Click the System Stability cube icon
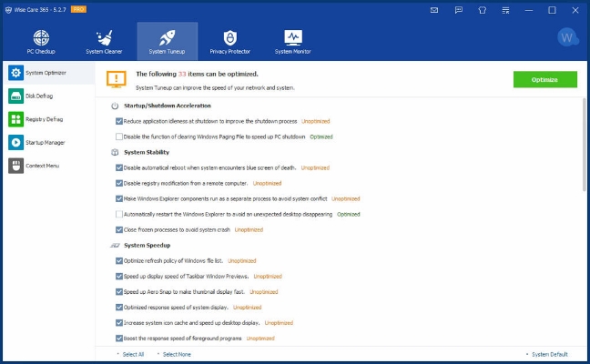Image resolution: width=590 pixels, height=364 pixels. click(x=115, y=152)
